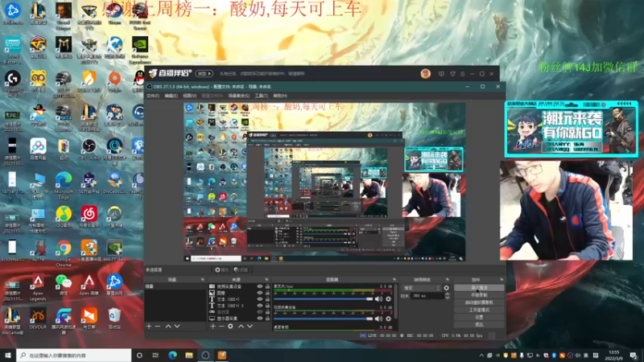Mute the video capture device speaker icon

click(x=378, y=319)
